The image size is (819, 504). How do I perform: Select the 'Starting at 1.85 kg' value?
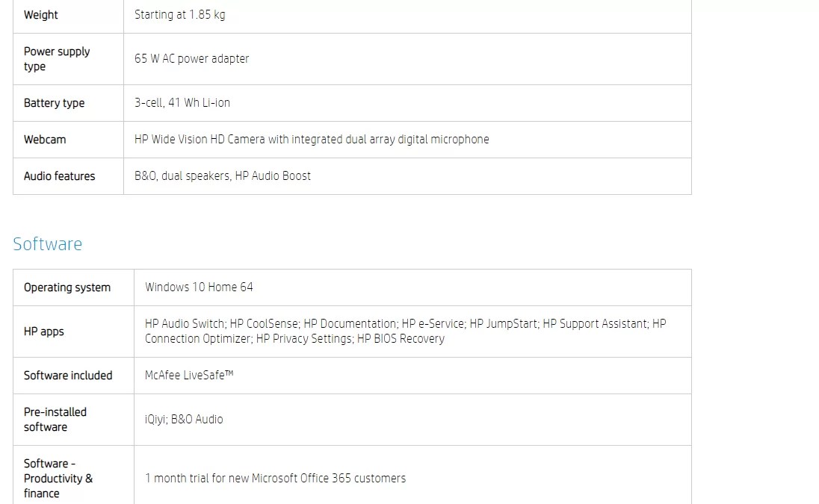click(x=179, y=15)
